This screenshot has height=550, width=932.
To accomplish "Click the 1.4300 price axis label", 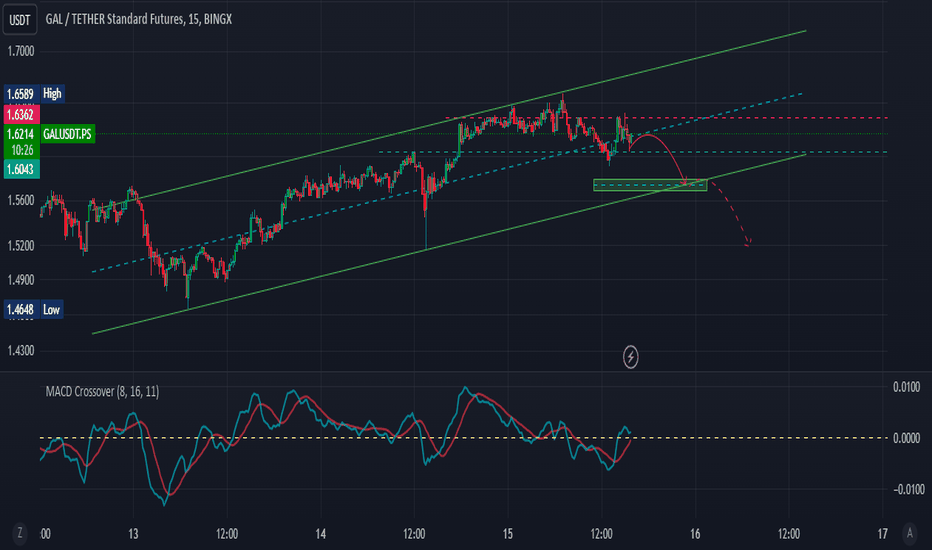I will (21, 351).
